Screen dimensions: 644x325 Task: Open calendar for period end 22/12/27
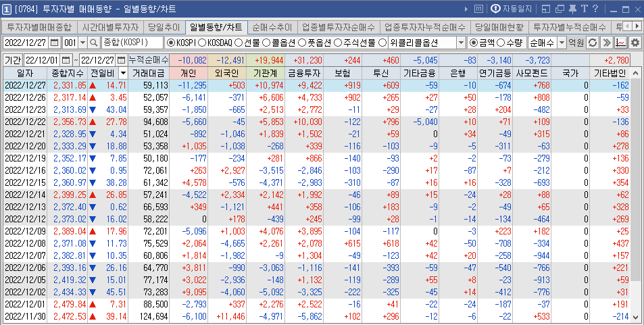pyautogui.click(x=121, y=60)
